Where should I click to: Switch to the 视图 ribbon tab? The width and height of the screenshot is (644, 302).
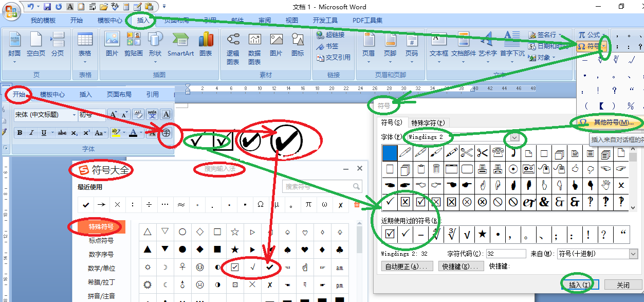tap(292, 21)
